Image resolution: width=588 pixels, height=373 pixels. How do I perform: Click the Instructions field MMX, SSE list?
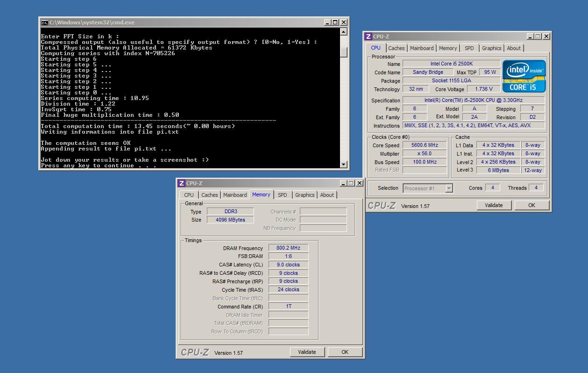pyautogui.click(x=474, y=126)
